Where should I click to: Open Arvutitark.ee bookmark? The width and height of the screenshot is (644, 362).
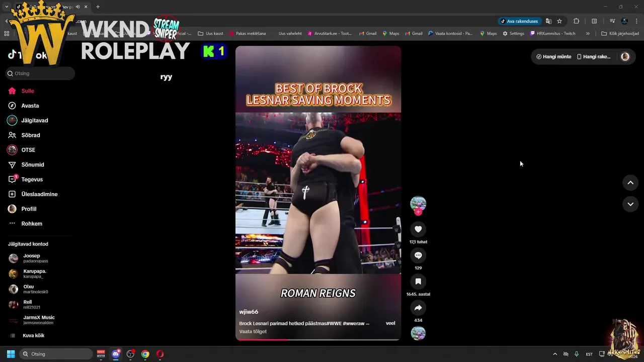click(330, 34)
